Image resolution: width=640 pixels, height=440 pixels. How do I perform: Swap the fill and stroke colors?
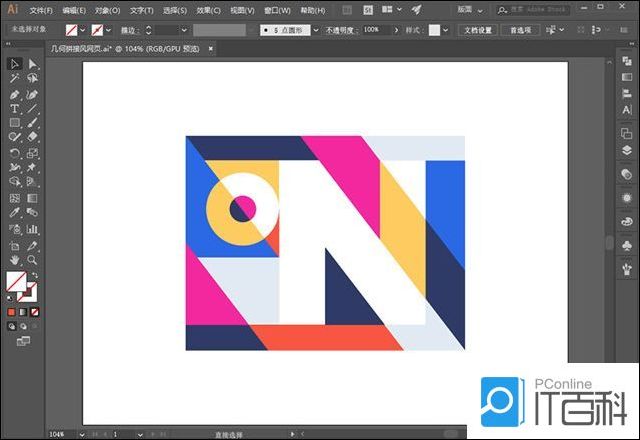tap(35, 275)
